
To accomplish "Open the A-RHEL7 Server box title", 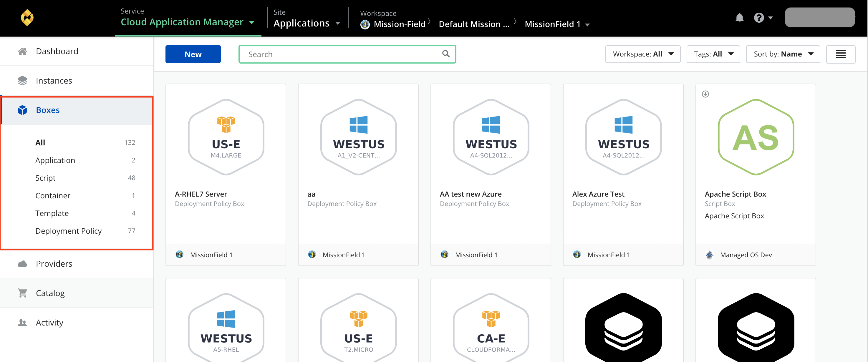I will tap(201, 194).
